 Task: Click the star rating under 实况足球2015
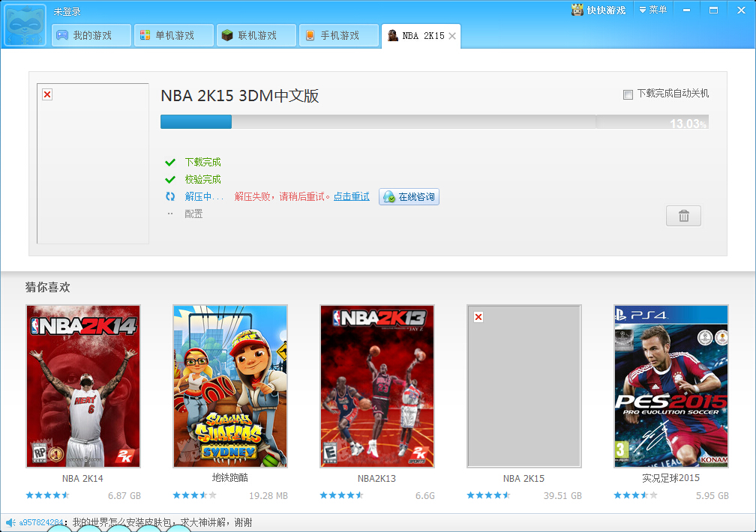tap(635, 495)
